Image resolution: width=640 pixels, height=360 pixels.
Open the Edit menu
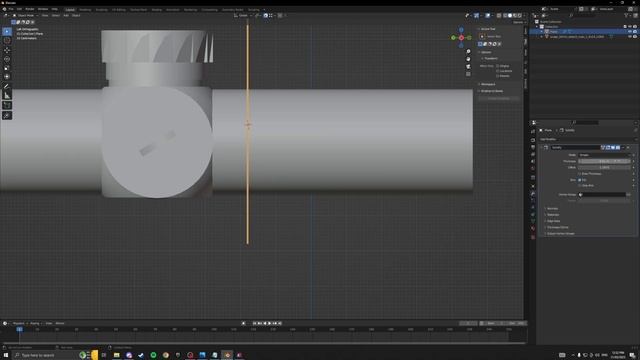(19, 9)
